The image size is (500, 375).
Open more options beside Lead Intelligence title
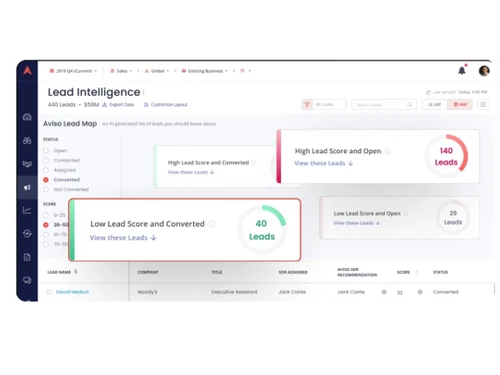[144, 93]
